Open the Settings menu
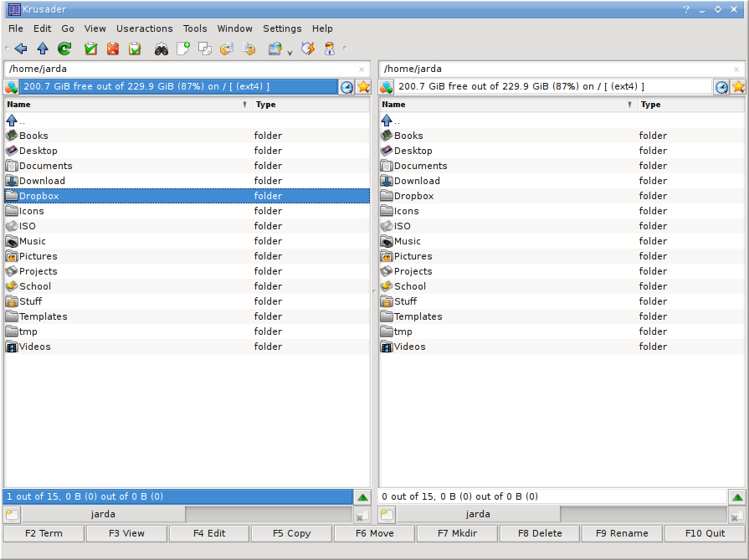The image size is (749, 560). click(282, 28)
